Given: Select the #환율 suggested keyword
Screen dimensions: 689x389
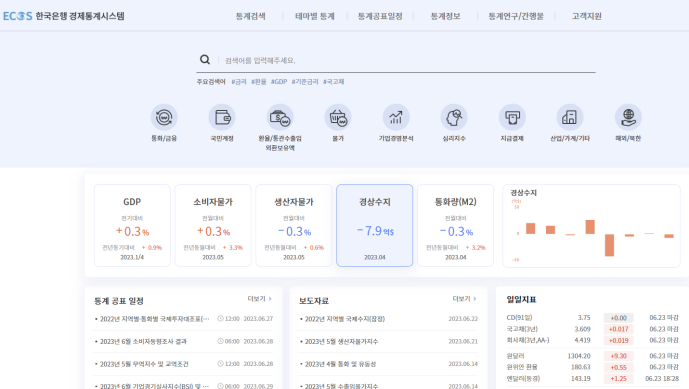Looking at the screenshot, I should 258,82.
